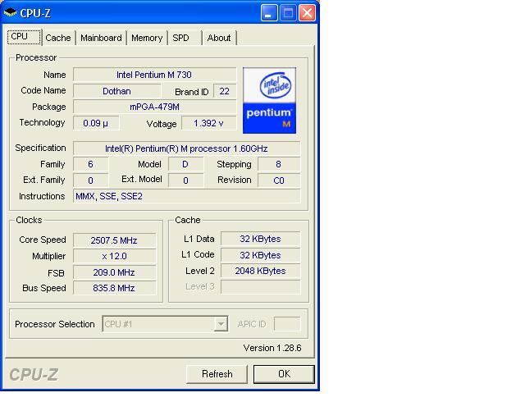525x420 pixels.
Task: Click the Ext. Model value 0
Action: coord(185,180)
